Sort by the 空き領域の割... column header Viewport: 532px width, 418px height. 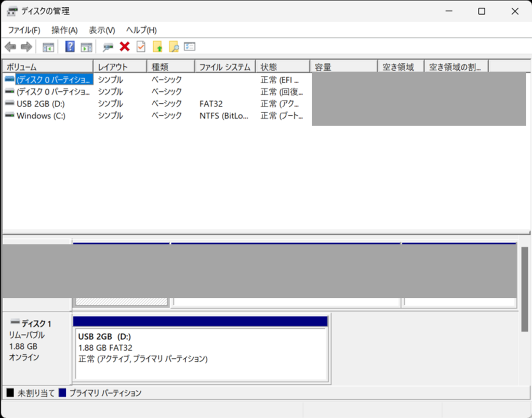click(x=457, y=67)
